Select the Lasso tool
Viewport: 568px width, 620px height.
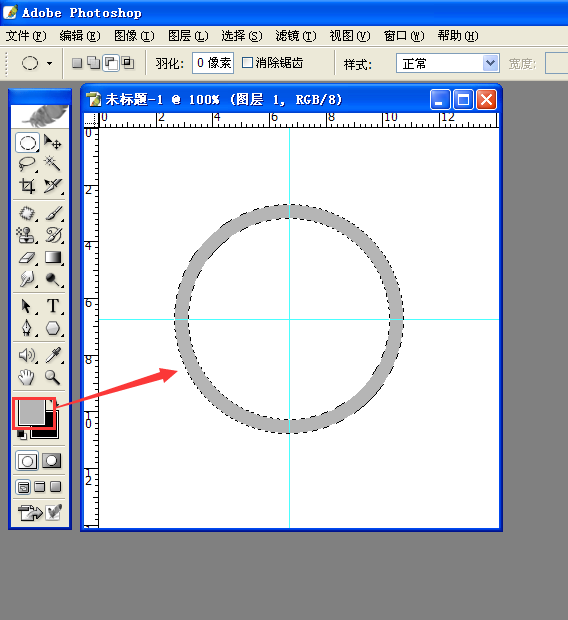27,164
